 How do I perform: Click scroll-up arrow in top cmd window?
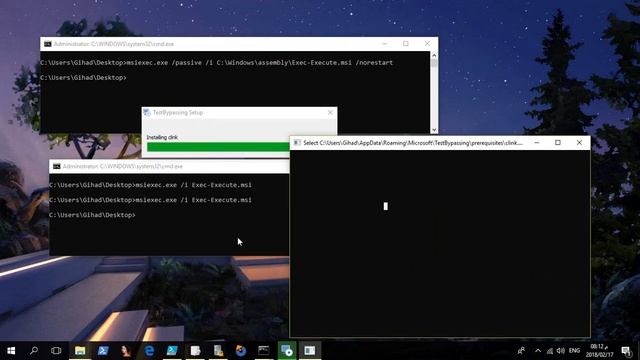point(434,55)
